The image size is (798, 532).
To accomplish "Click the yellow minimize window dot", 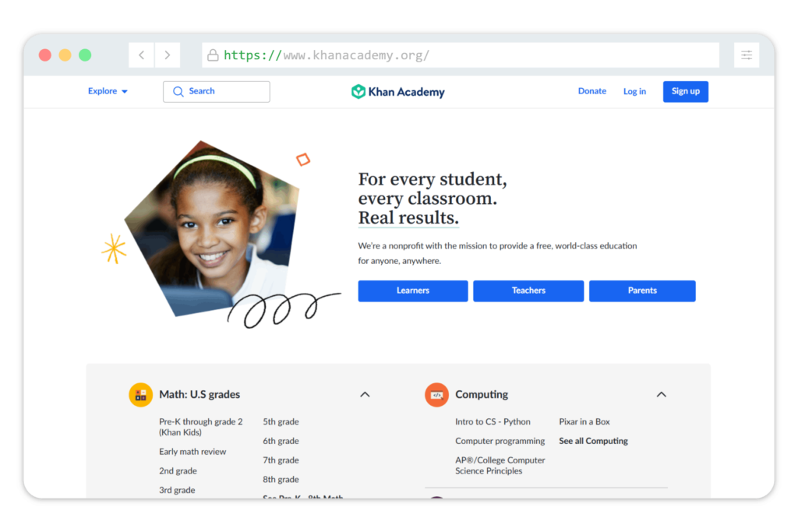I will 65,55.
